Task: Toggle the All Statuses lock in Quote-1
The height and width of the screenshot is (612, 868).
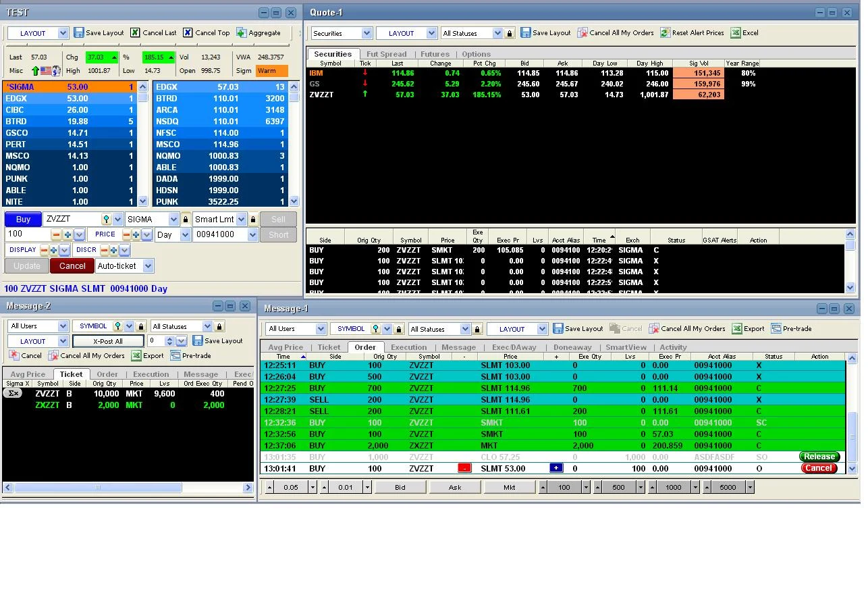Action: coord(510,33)
